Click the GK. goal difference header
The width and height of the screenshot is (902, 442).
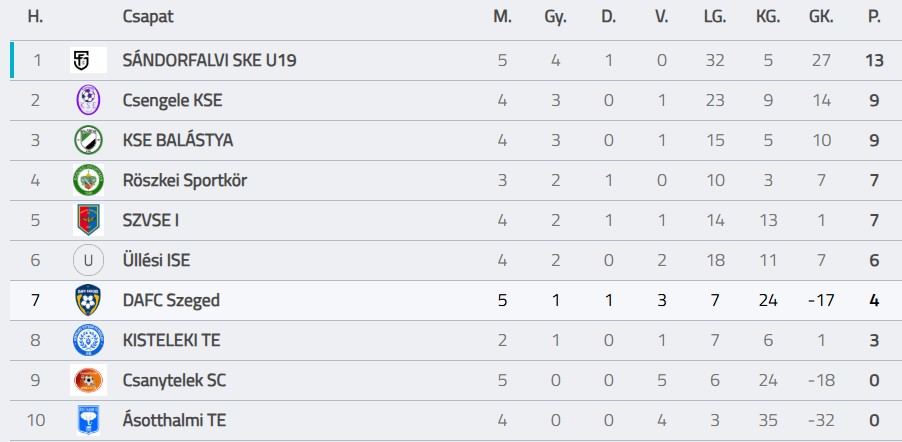click(x=822, y=17)
